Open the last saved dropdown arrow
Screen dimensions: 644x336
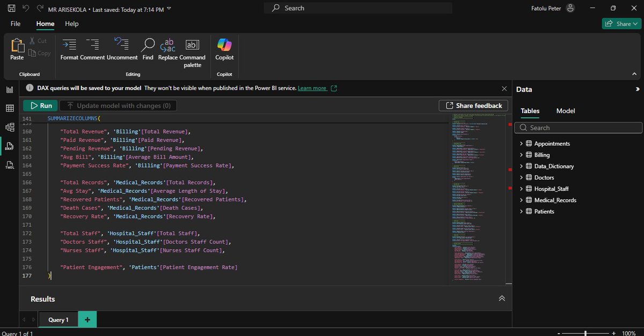click(170, 9)
